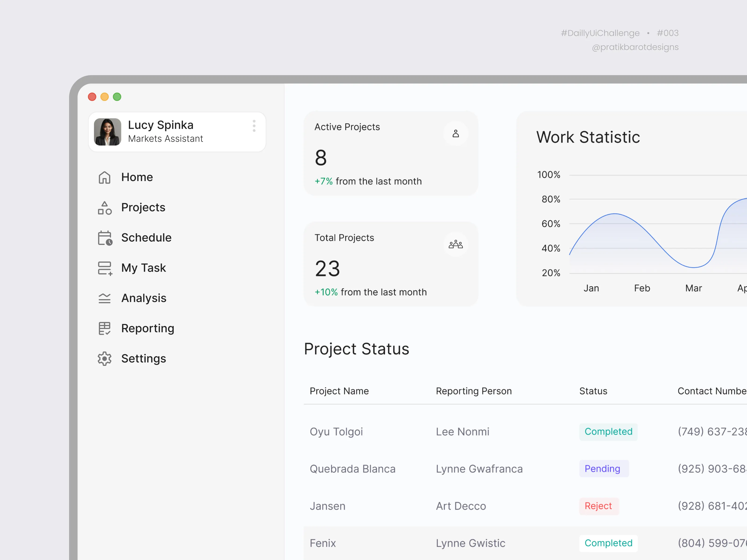
Task: Click the Completed badge for Fenix
Action: point(608,543)
